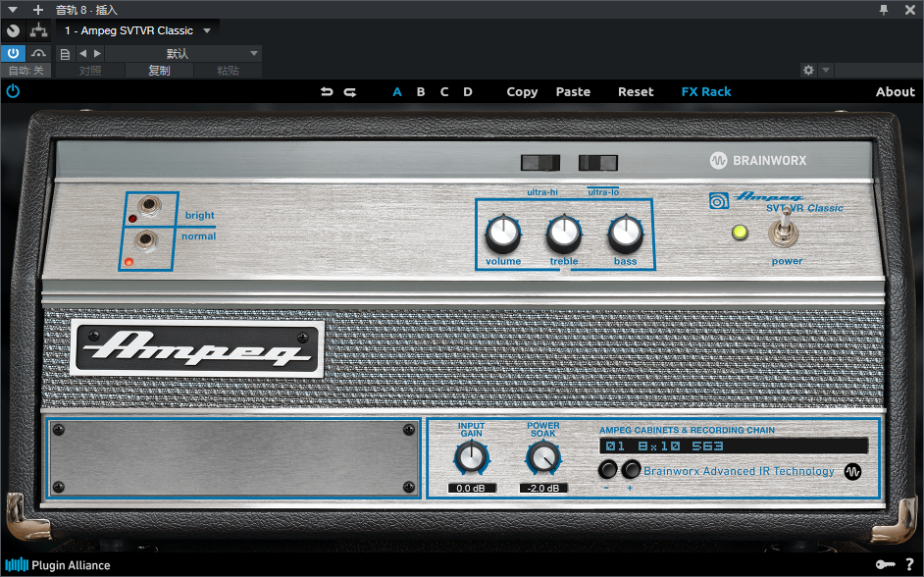Click the 0.0 dB input gain value
Viewport: 924px width, 577px height.
click(472, 488)
